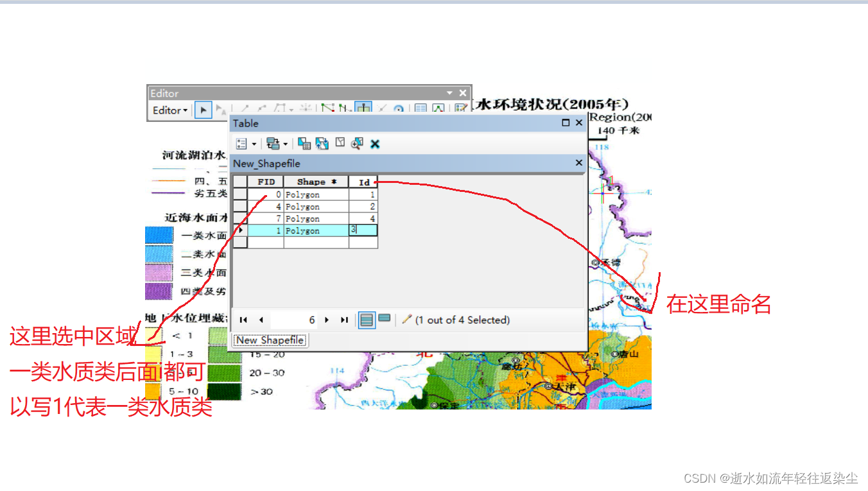Click the New_Shapefile table title bar
This screenshot has height=491, width=868.
tap(408, 163)
